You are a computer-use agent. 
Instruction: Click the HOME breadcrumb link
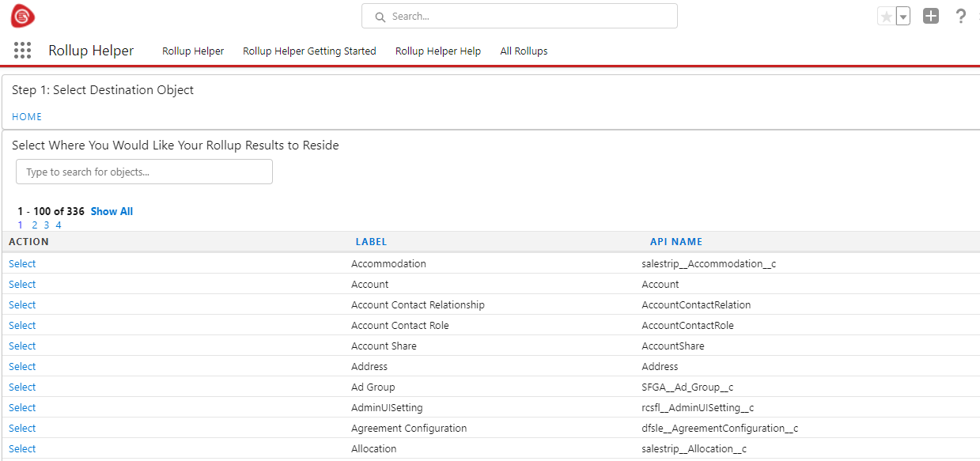27,116
